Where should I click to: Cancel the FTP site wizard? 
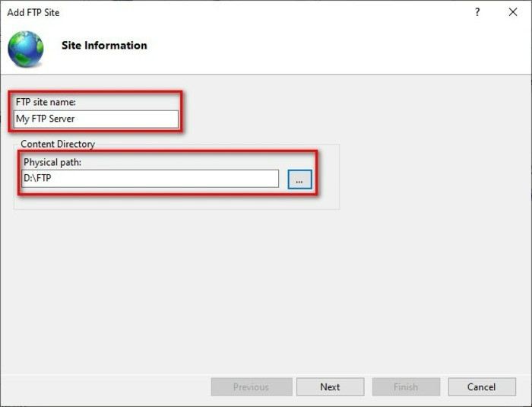(481, 386)
